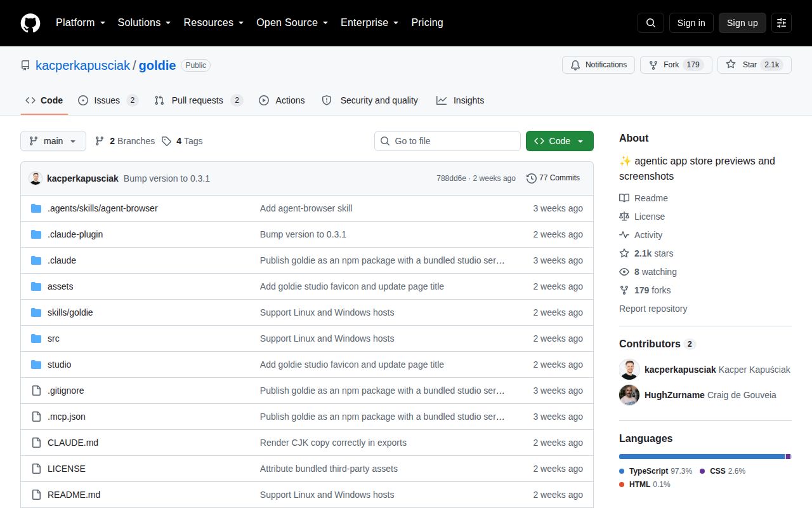Switch to Security and quality tab

[370, 100]
